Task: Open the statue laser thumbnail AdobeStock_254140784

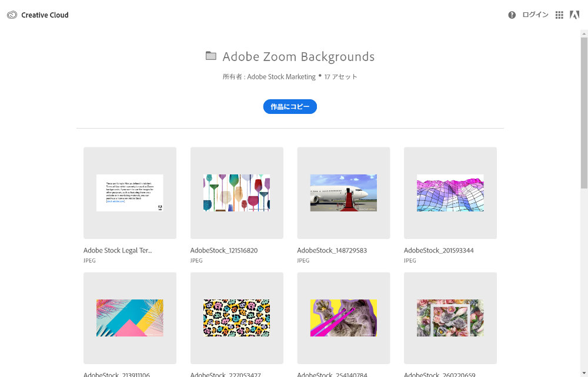Action: 343,318
